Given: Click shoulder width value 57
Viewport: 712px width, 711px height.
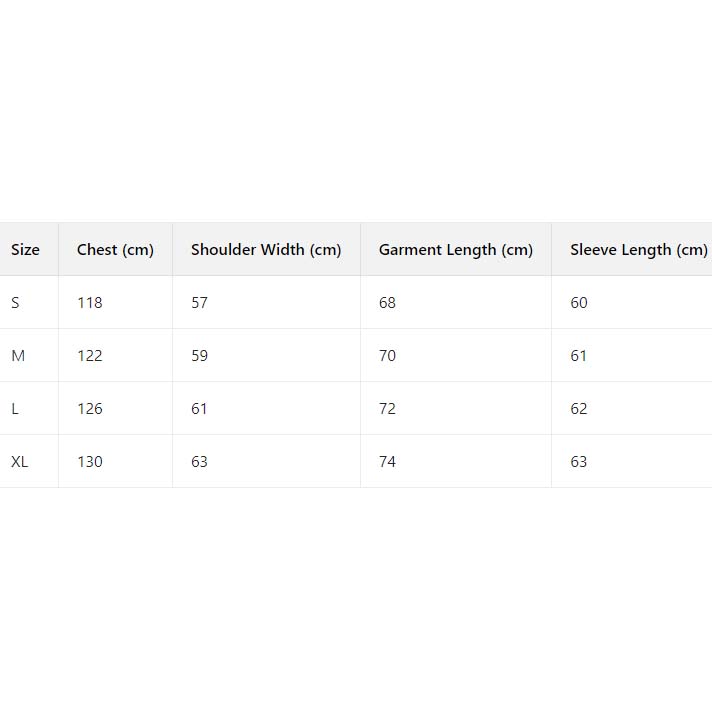Looking at the screenshot, I should (199, 303).
